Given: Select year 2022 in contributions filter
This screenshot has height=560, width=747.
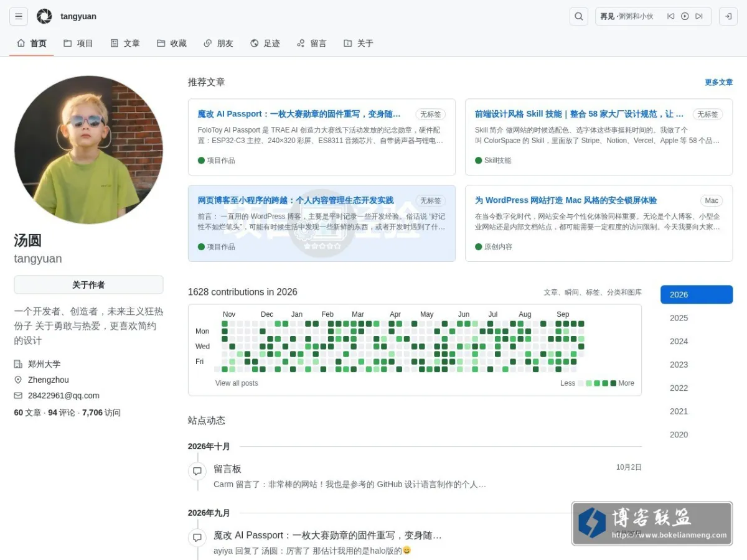Looking at the screenshot, I should pos(697,388).
